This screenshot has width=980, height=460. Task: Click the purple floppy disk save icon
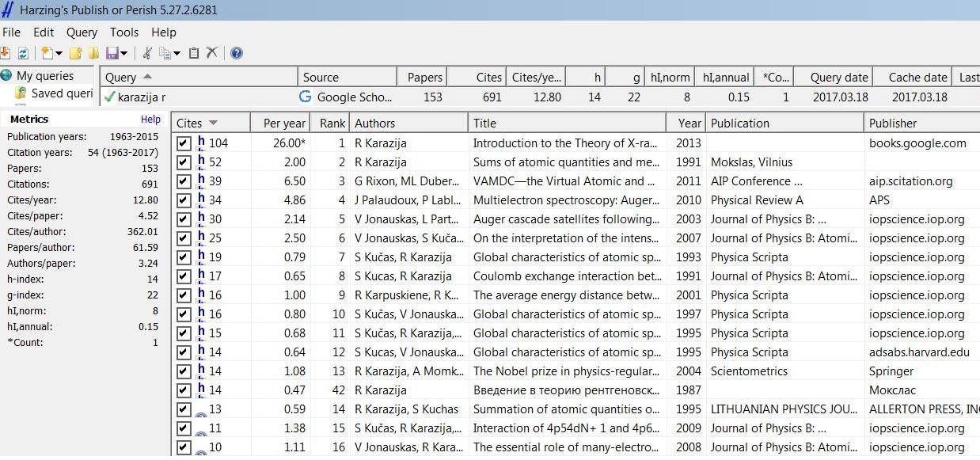click(x=111, y=53)
